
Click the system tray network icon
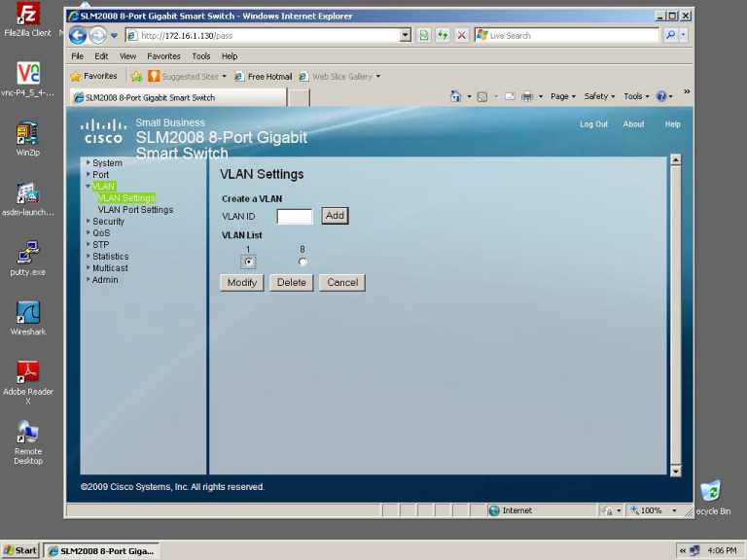click(694, 550)
